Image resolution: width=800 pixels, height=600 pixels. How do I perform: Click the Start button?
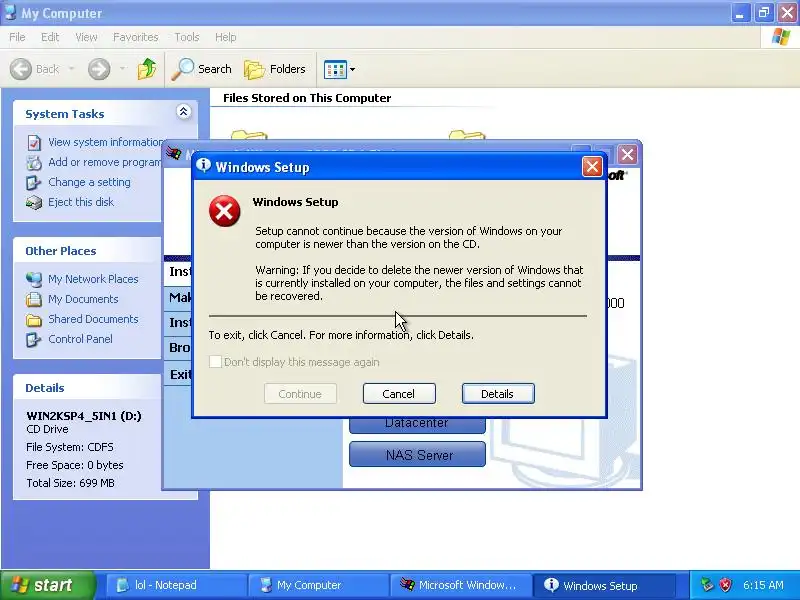click(x=48, y=585)
